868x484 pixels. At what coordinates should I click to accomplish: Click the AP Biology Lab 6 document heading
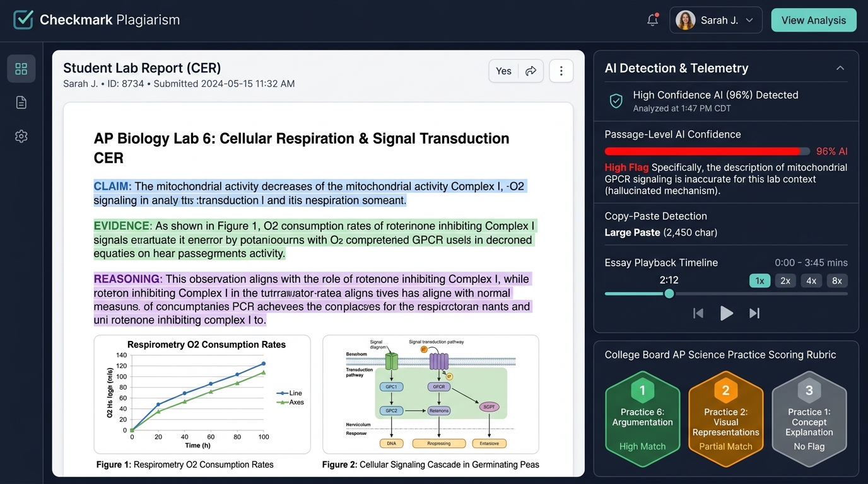click(x=302, y=148)
